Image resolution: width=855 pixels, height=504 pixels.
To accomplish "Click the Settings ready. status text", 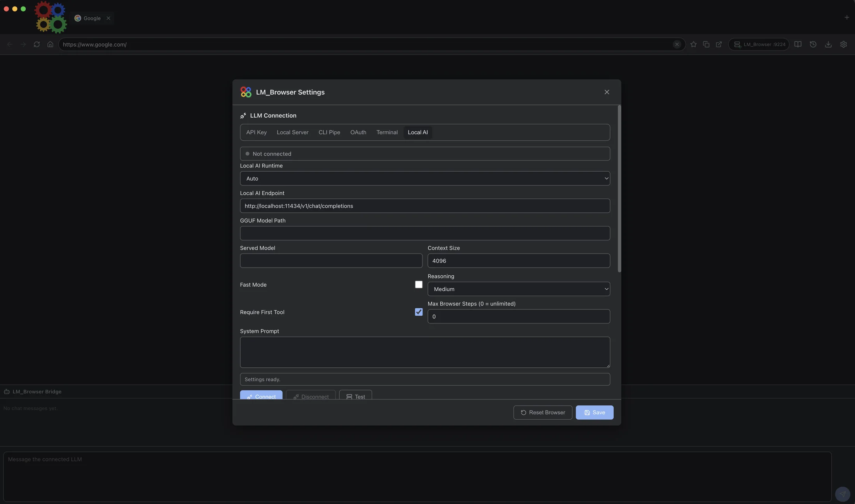I will click(x=262, y=379).
